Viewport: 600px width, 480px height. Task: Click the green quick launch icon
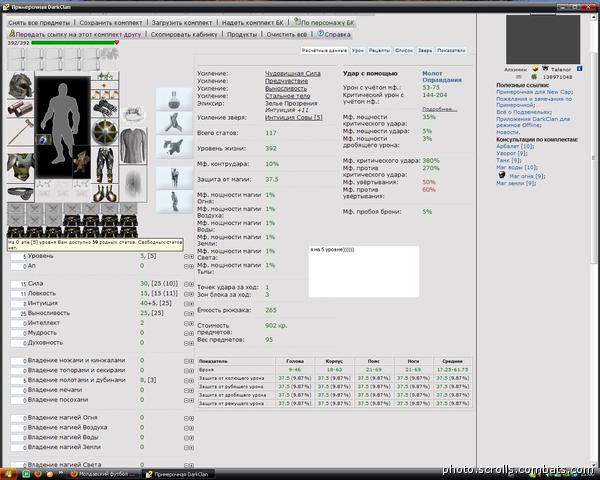click(26, 474)
